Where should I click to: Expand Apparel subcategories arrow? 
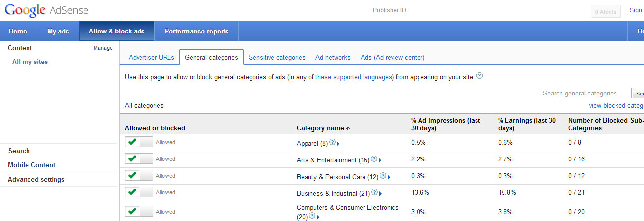click(338, 144)
